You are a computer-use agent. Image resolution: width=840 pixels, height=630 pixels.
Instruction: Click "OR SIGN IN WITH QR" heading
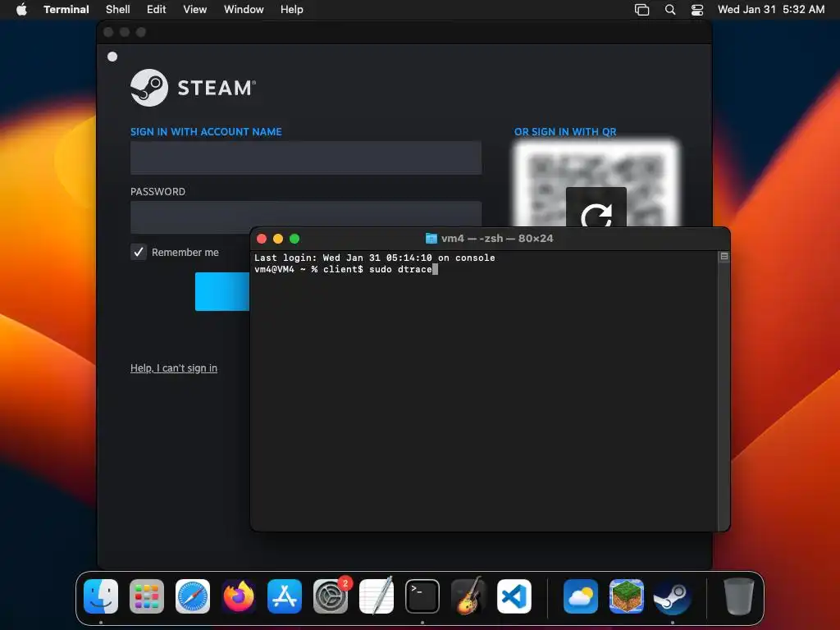(565, 132)
